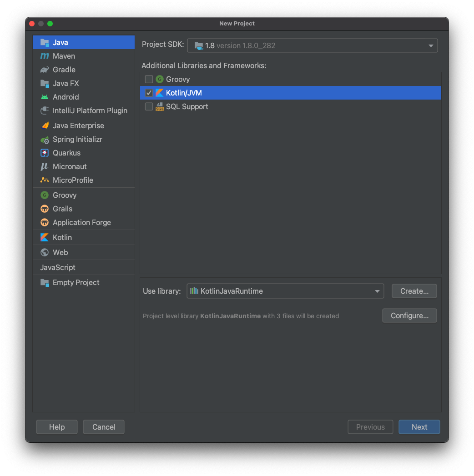Enable the SQL Support checkbox

click(149, 106)
